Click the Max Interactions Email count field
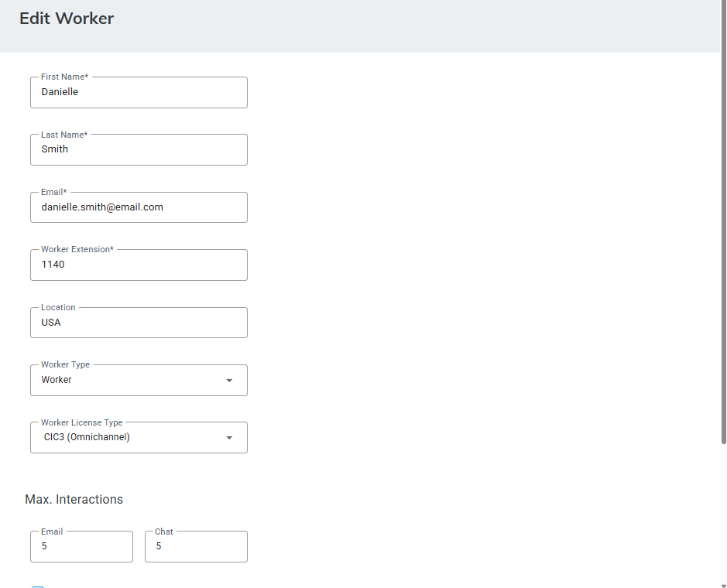Viewport: 727px width, 588px height. point(81,546)
